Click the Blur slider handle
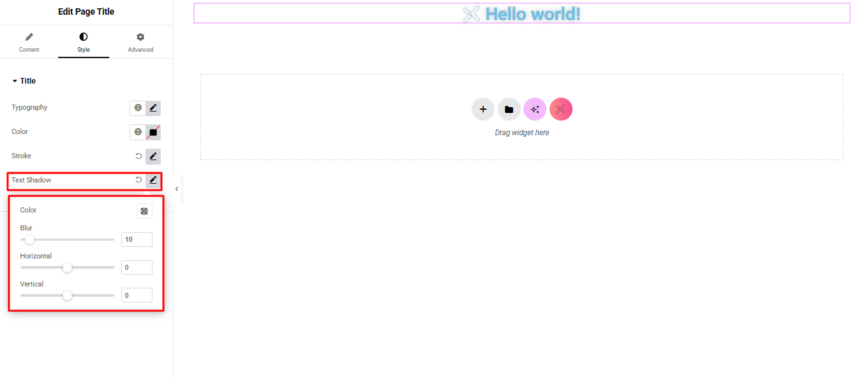The height and width of the screenshot is (379, 868). coord(29,240)
